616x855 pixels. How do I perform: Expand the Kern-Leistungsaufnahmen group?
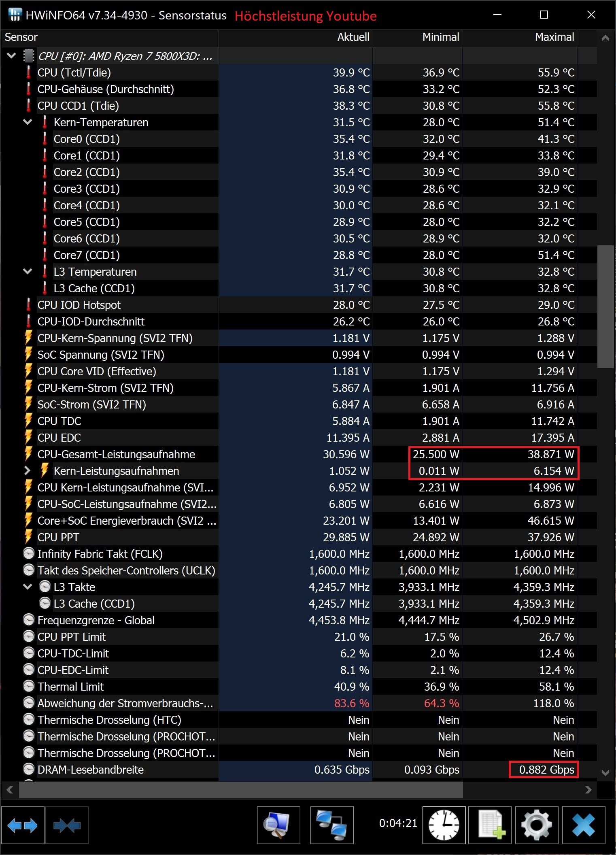(x=27, y=471)
